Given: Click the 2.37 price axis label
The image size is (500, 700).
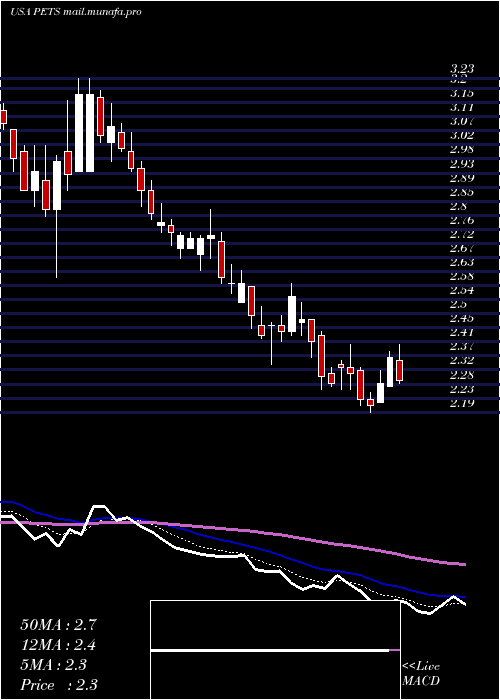Looking at the screenshot, I should pos(462,346).
